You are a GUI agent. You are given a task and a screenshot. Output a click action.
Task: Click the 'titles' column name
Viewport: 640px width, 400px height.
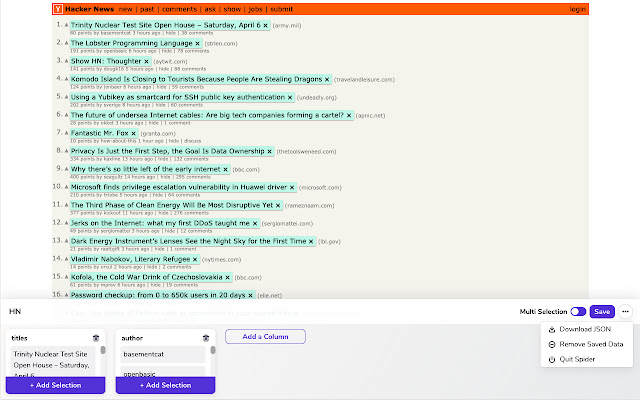click(x=19, y=338)
